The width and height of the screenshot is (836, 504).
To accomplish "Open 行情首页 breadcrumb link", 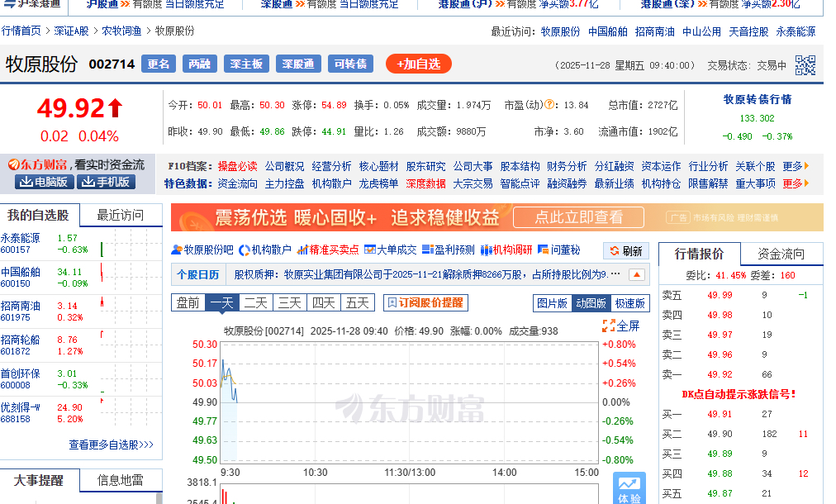I will (x=21, y=31).
